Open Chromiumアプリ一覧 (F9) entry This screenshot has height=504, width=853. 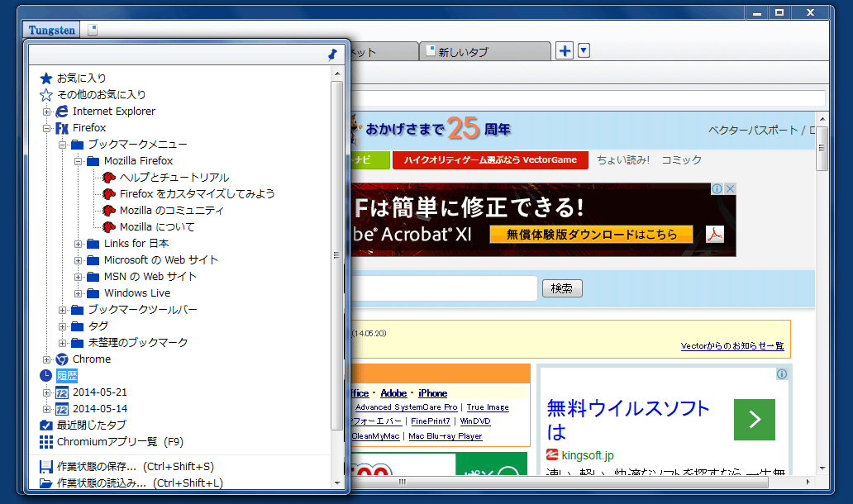click(120, 442)
